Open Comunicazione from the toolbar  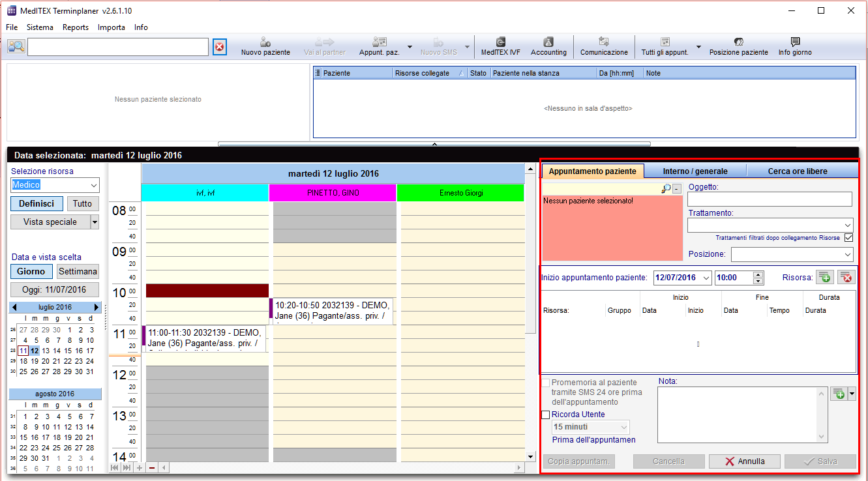tap(604, 46)
